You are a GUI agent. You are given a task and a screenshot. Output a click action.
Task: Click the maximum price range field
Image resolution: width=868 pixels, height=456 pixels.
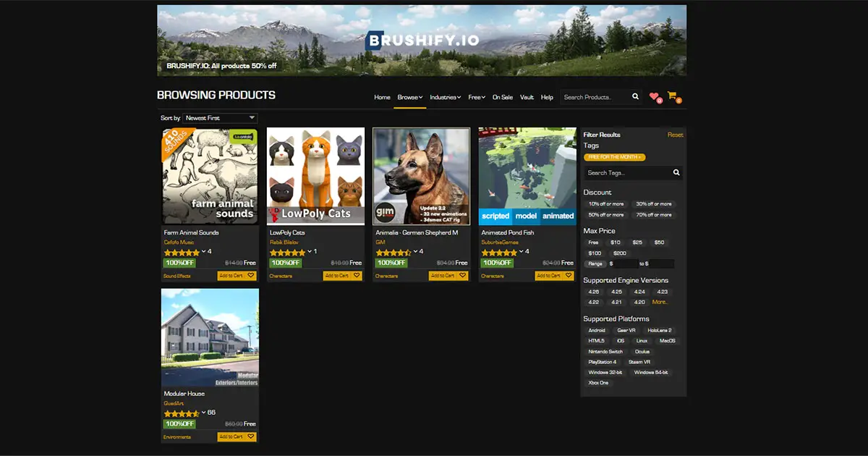tap(661, 264)
